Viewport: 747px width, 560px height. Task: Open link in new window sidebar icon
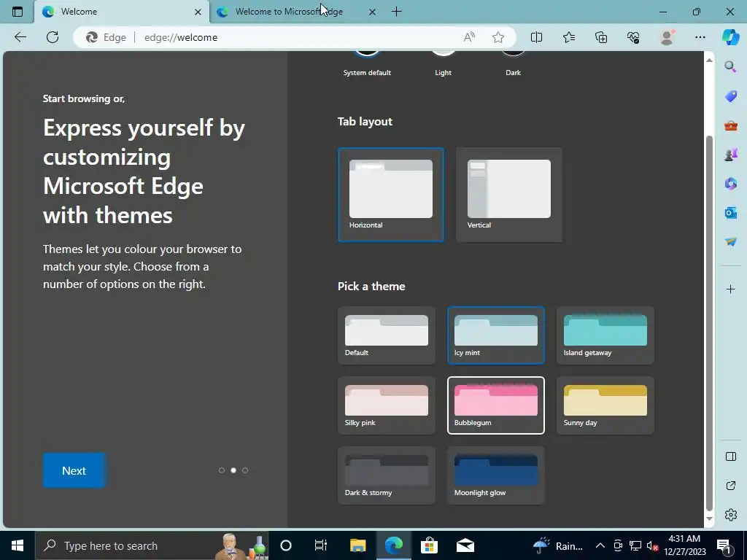(731, 486)
